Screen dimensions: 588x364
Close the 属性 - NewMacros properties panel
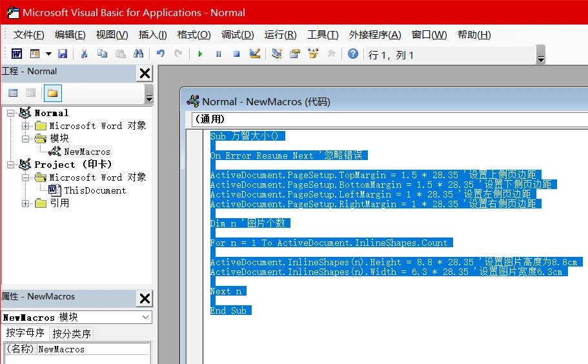pyautogui.click(x=145, y=299)
